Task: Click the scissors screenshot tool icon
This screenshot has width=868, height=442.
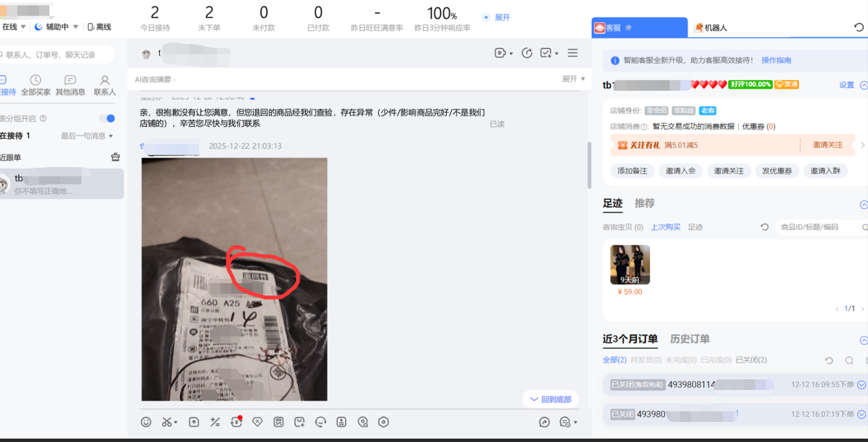Action: tap(167, 422)
